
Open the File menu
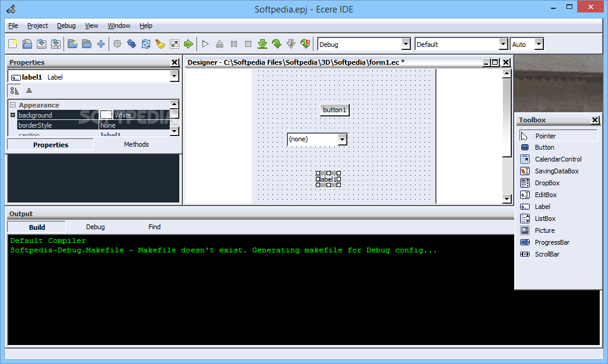click(13, 26)
